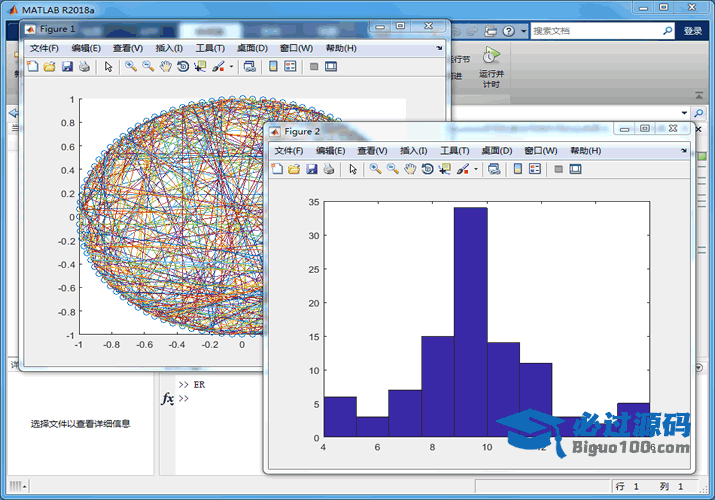715x500 pixels.
Task: Open 桌面(D) menu in Figure 1
Action: pos(252,48)
